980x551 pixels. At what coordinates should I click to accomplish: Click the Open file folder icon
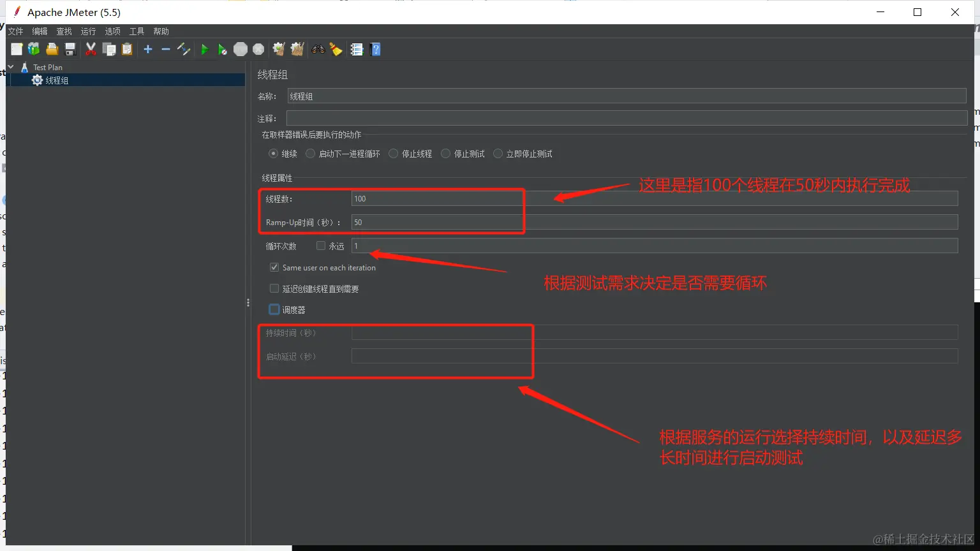(x=52, y=49)
